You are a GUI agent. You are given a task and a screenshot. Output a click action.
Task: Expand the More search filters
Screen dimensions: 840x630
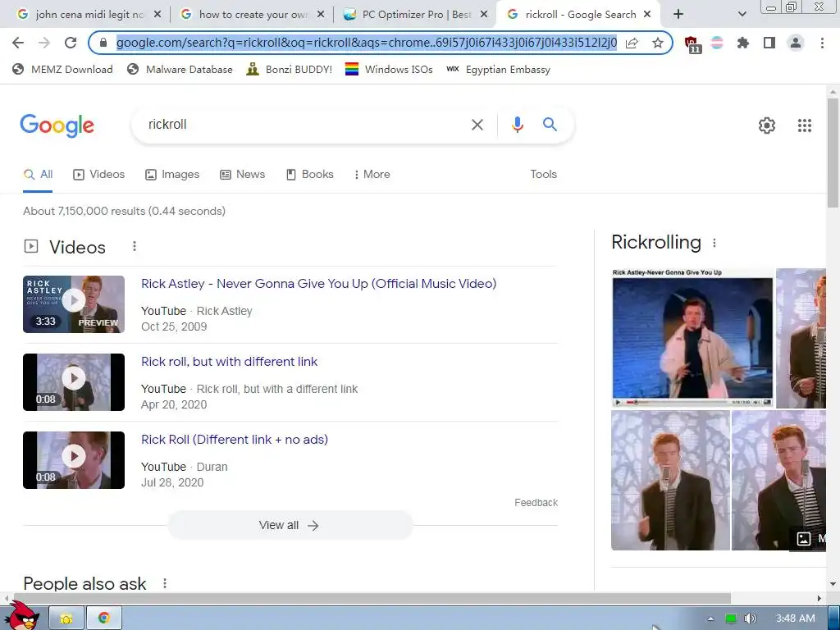372,174
